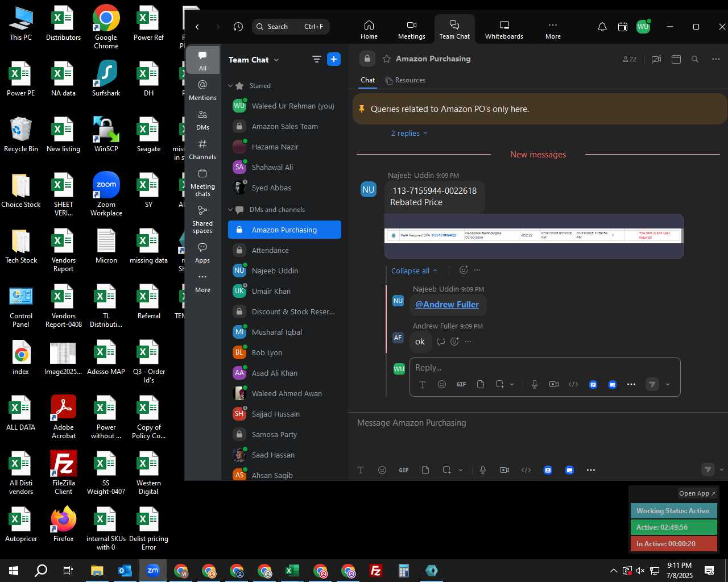Screen dimensions: 728x582
Task: Click the Reply text field
Action: tap(545, 368)
